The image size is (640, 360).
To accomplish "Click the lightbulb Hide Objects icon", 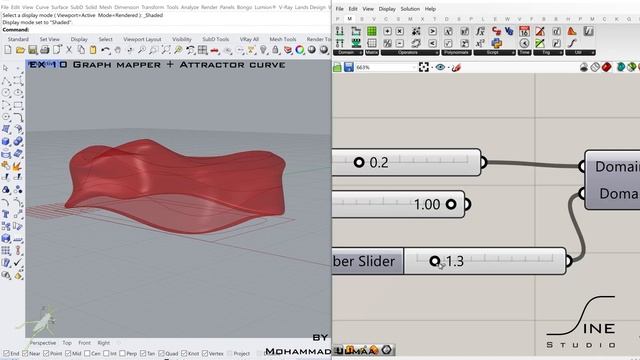I will [x=264, y=50].
